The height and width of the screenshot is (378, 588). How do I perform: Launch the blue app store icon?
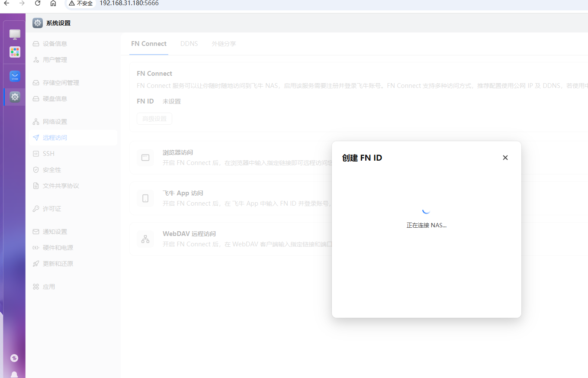point(15,76)
